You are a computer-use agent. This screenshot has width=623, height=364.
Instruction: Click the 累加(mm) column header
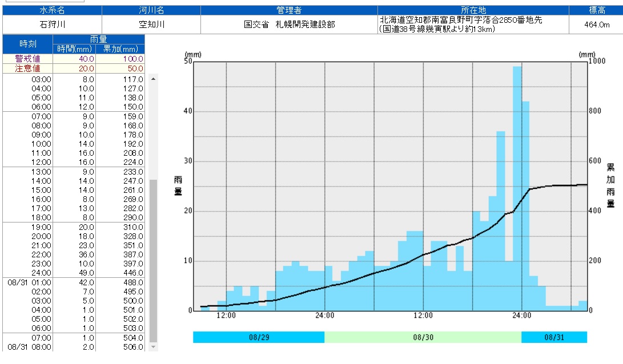pos(120,49)
